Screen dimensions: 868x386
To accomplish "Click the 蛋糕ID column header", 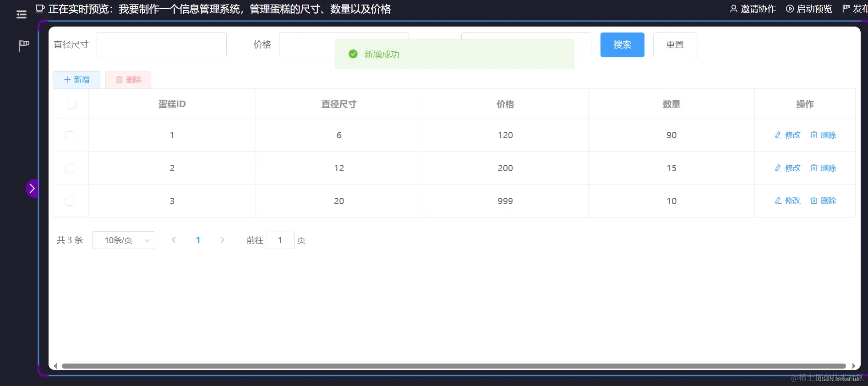I will tap(172, 104).
